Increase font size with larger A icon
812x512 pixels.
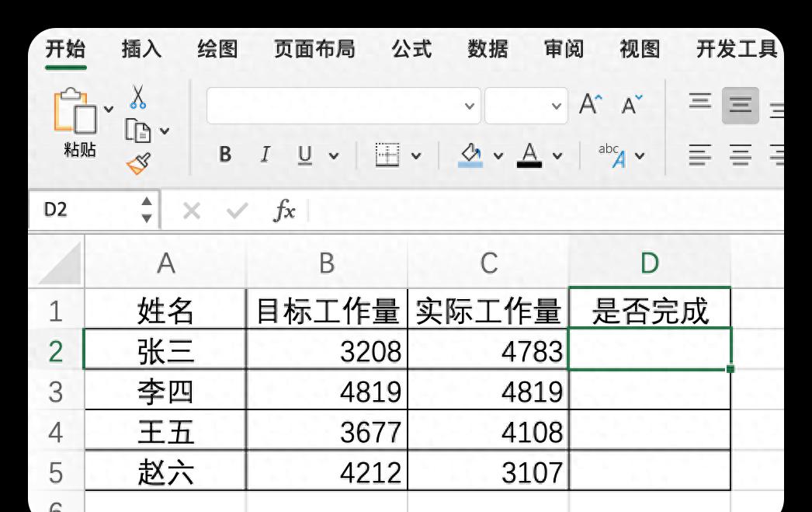[x=590, y=103]
